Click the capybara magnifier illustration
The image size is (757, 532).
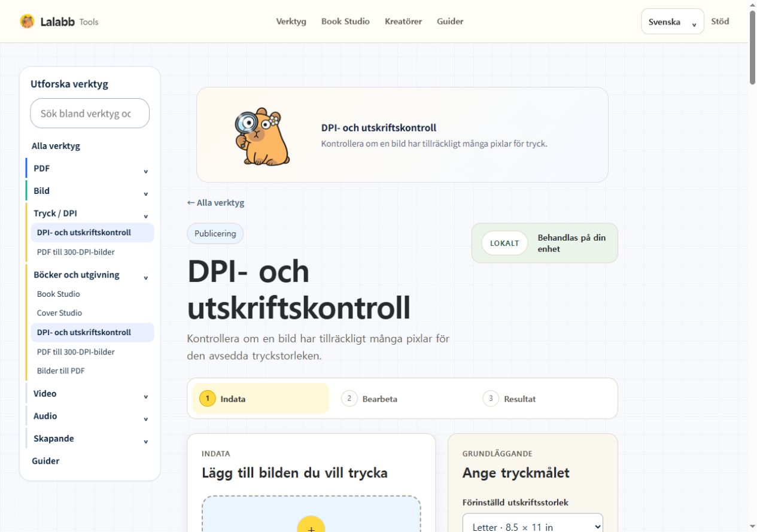(262, 136)
